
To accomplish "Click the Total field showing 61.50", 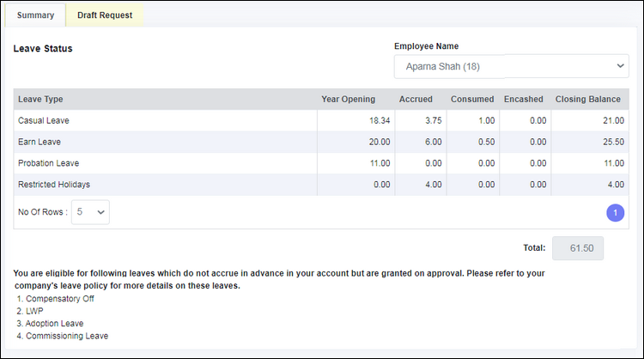I will [x=578, y=248].
